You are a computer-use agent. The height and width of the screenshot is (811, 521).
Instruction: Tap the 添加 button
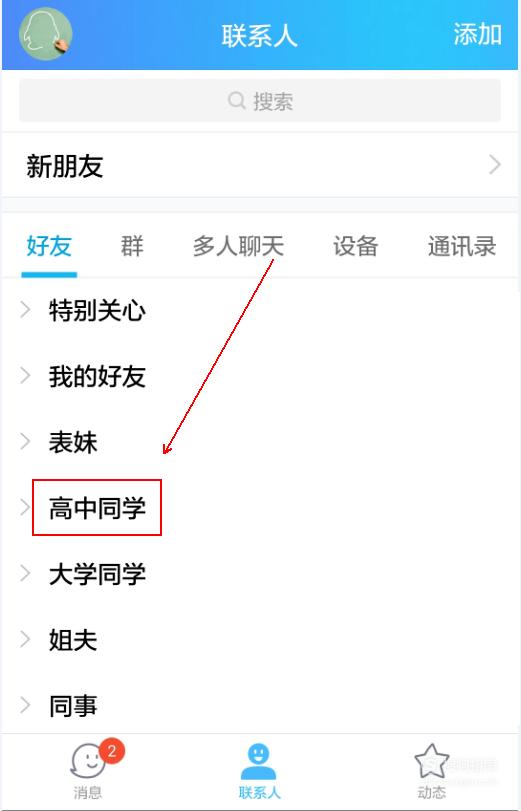478,35
